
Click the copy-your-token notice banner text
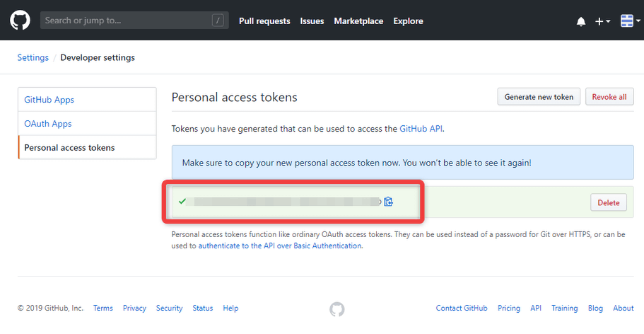pos(356,163)
